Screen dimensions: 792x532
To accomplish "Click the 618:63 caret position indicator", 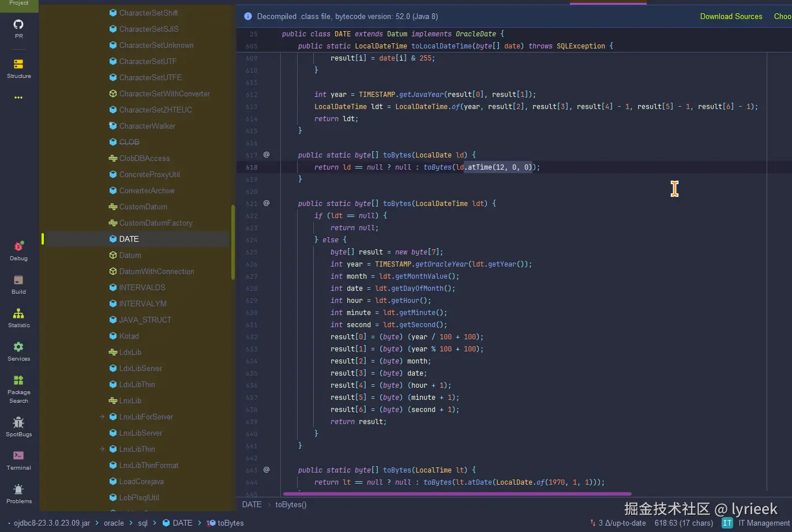I will pos(684,523).
